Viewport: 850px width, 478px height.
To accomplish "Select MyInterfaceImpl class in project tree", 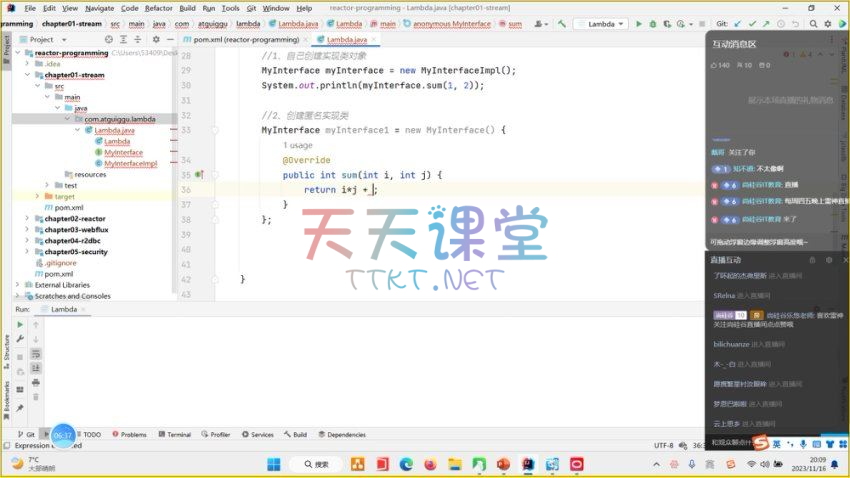I will 130,163.
